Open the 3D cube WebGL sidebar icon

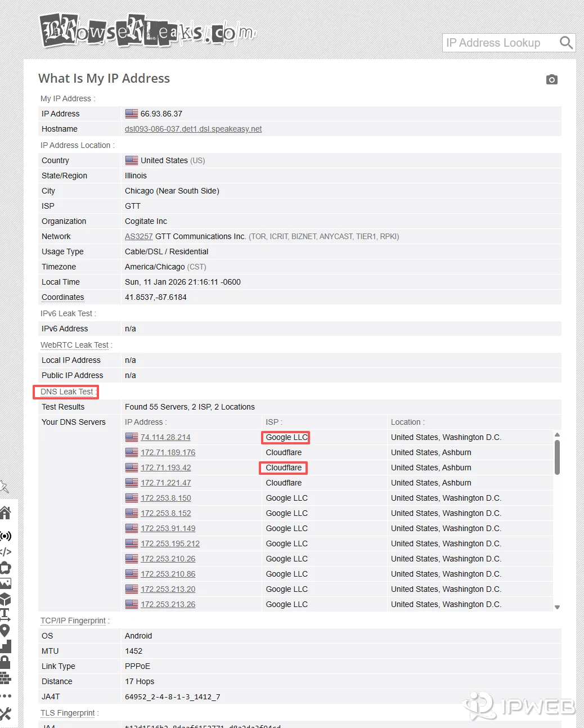[6, 600]
